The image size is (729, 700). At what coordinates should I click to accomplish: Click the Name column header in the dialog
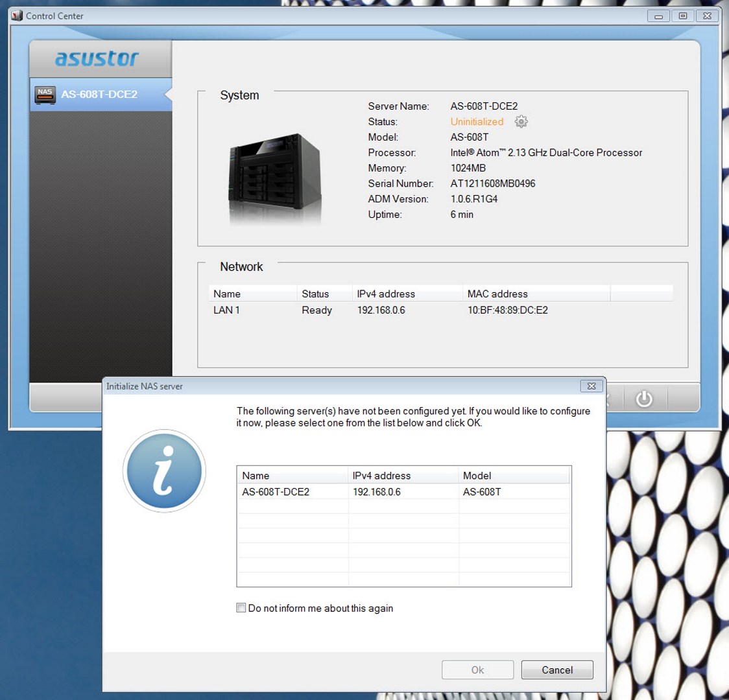coord(293,476)
